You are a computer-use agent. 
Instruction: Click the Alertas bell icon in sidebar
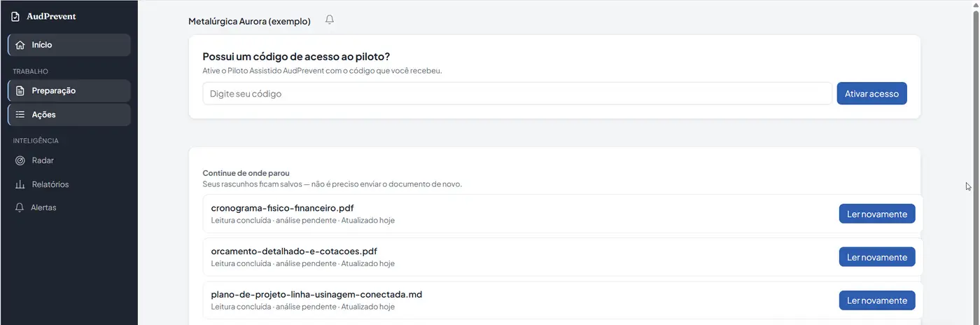coord(20,207)
